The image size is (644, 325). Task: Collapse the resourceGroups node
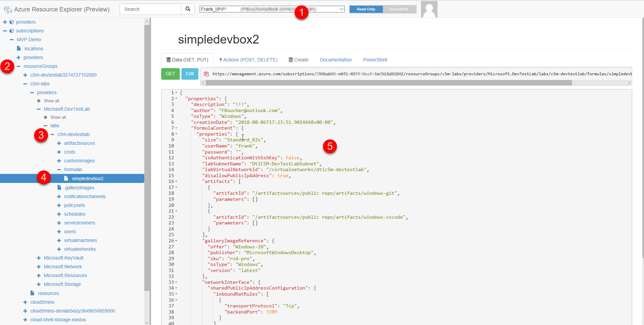pos(19,66)
